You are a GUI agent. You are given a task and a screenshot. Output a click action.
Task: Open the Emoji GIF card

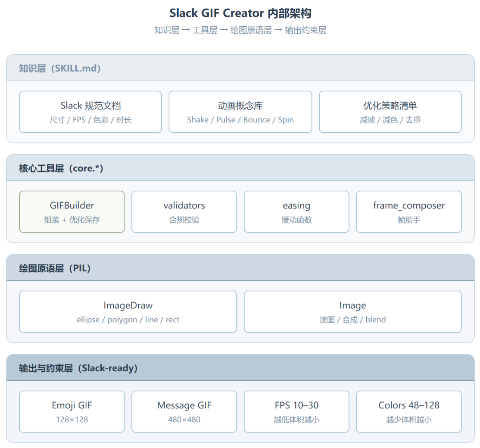(x=72, y=411)
